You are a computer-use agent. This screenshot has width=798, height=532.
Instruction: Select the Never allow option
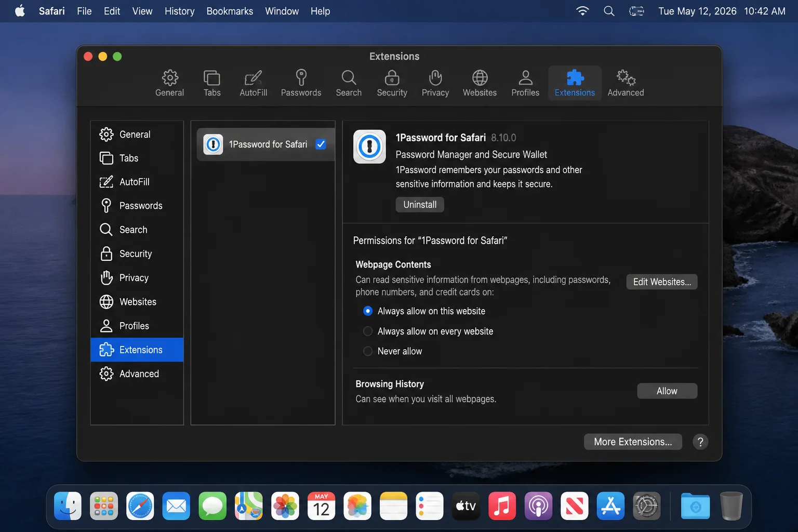[x=368, y=351]
